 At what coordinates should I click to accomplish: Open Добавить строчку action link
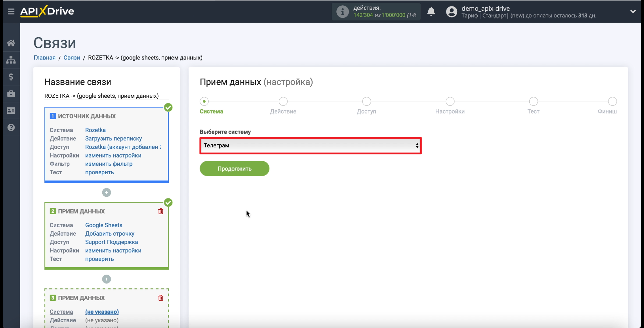coord(110,234)
